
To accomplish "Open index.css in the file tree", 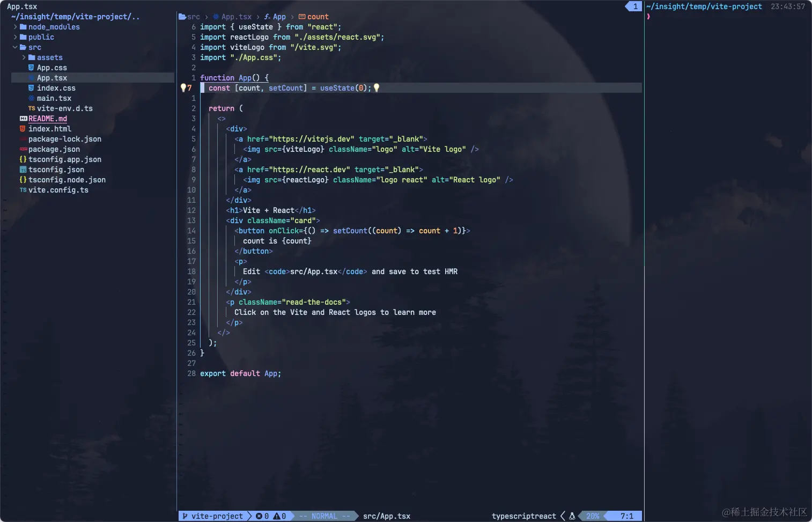I will 56,88.
